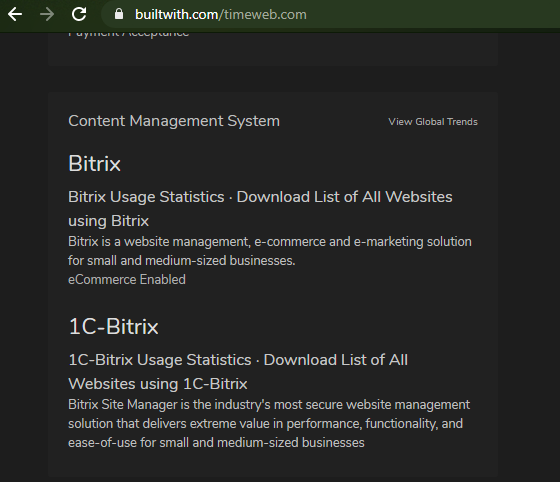Click the Bitrix description about e-commerce solution
560x482 pixels.
pyautogui.click(x=270, y=251)
